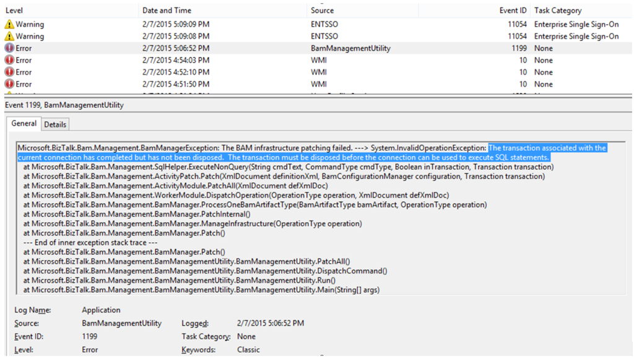Viewport: 634px width, 364px height.
Task: Click the Level value 'Error' in details
Action: pos(90,350)
